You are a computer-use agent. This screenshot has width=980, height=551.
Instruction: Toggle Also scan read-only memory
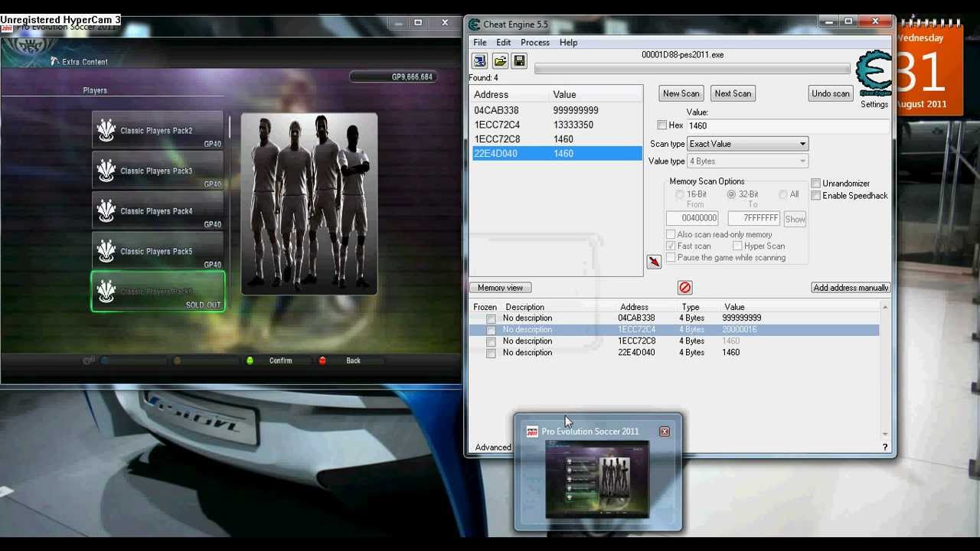(671, 235)
